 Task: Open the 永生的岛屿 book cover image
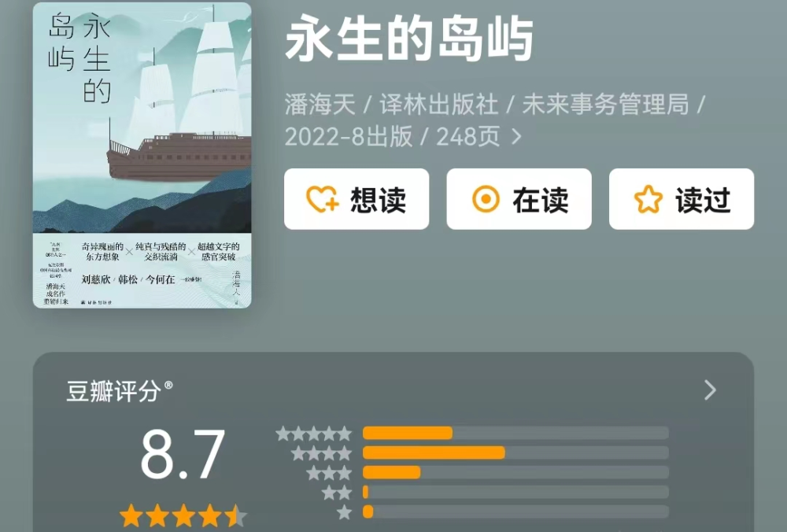click(x=142, y=155)
